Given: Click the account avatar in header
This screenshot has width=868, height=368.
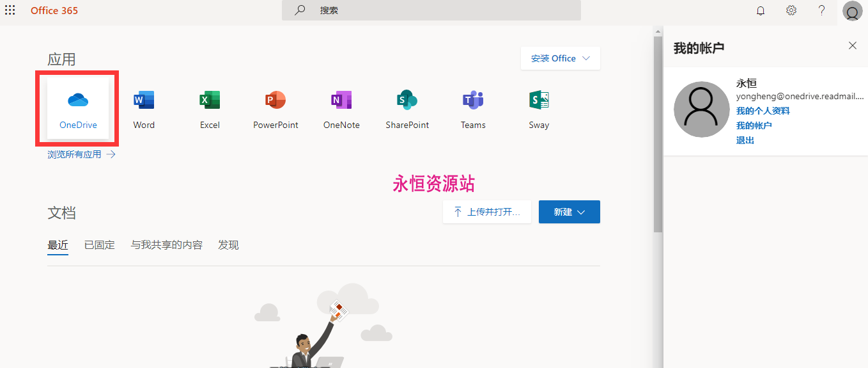Looking at the screenshot, I should pos(853,12).
